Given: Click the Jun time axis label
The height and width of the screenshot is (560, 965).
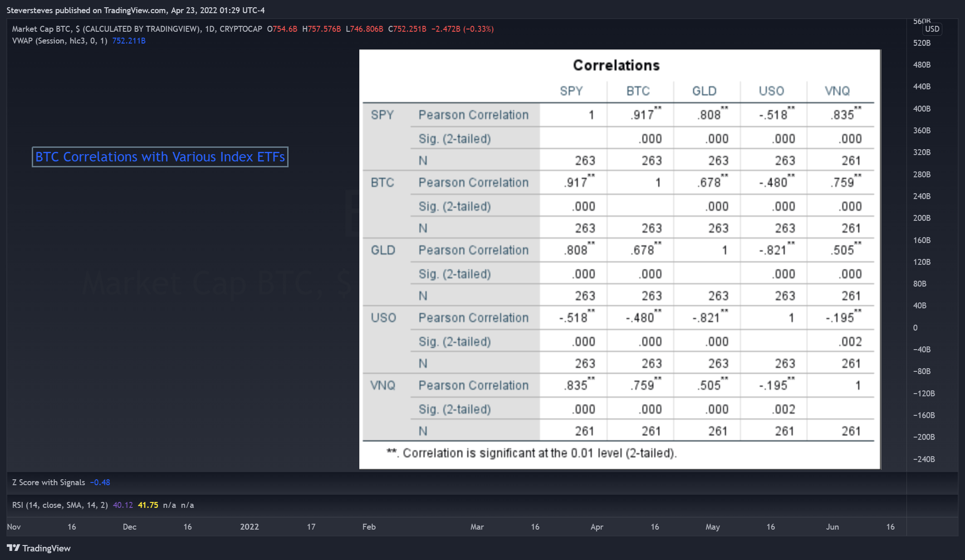Looking at the screenshot, I should [833, 527].
